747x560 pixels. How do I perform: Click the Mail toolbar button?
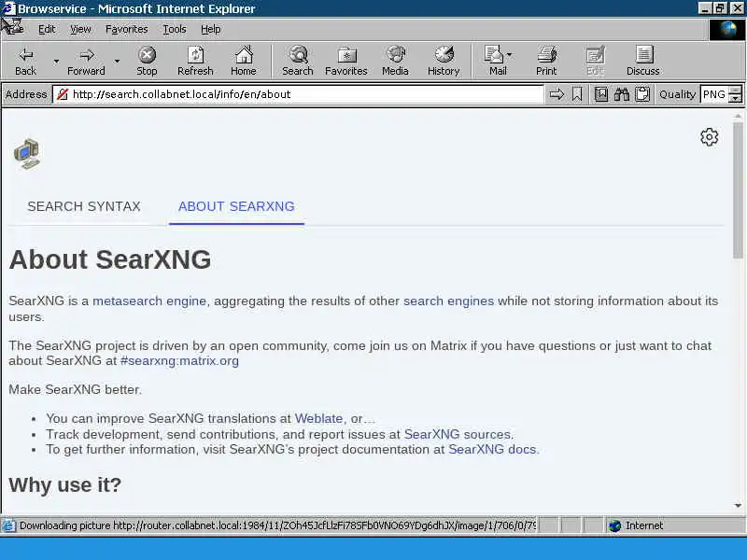pyautogui.click(x=496, y=61)
